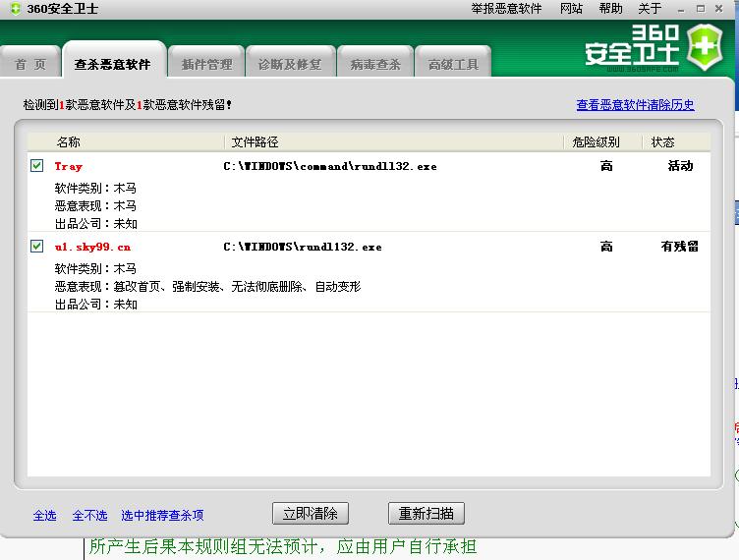Click the 全选 link
This screenshot has width=739, height=560.
[45, 515]
